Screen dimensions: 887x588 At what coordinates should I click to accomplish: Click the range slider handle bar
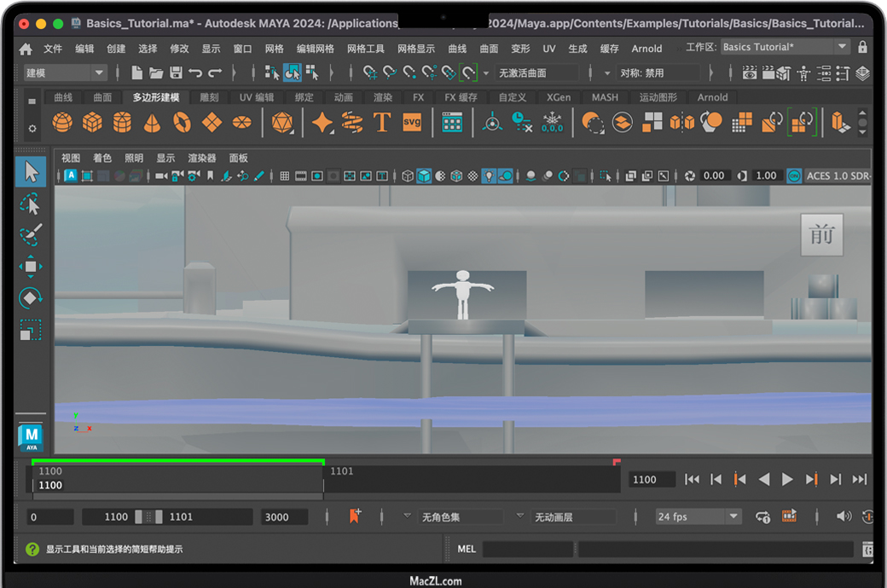tap(149, 516)
